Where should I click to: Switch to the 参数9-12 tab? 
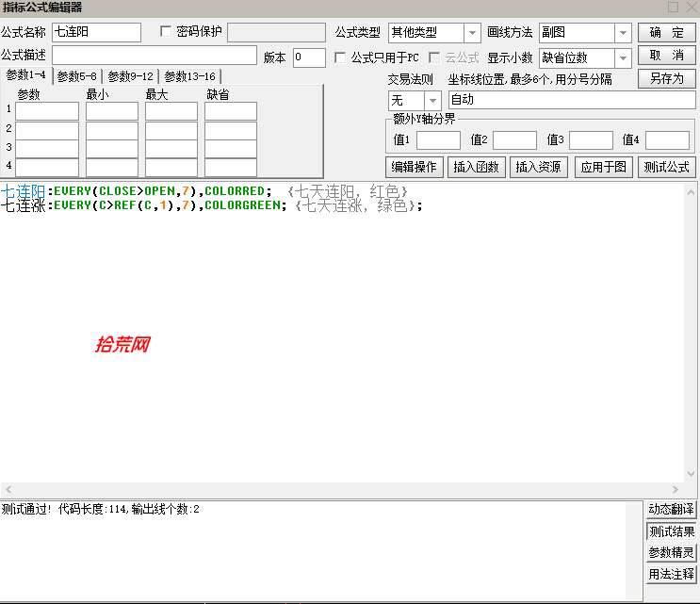tap(130, 76)
